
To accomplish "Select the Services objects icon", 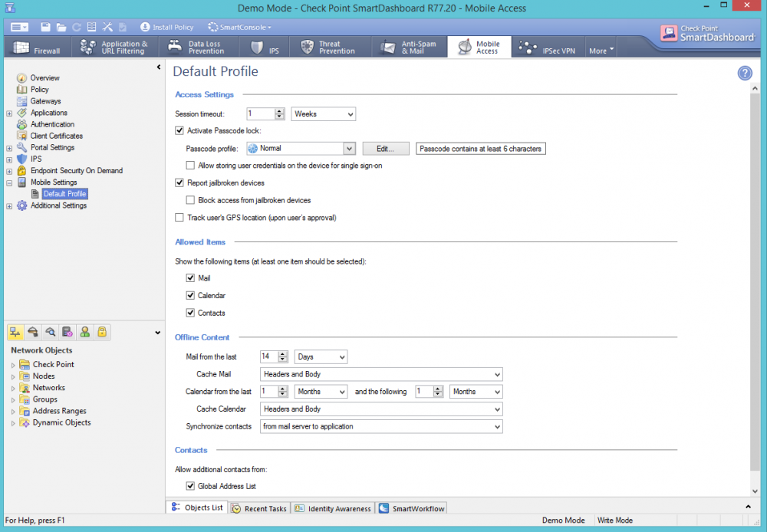I will point(33,333).
